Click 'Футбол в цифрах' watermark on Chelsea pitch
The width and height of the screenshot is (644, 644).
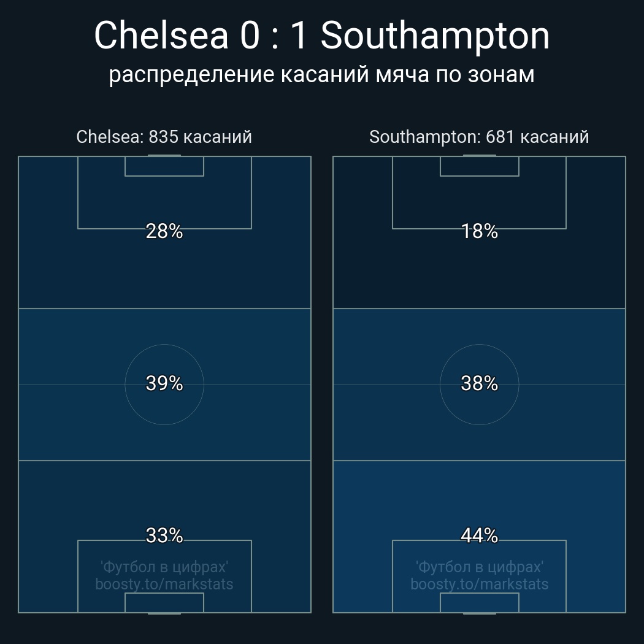[x=164, y=566]
